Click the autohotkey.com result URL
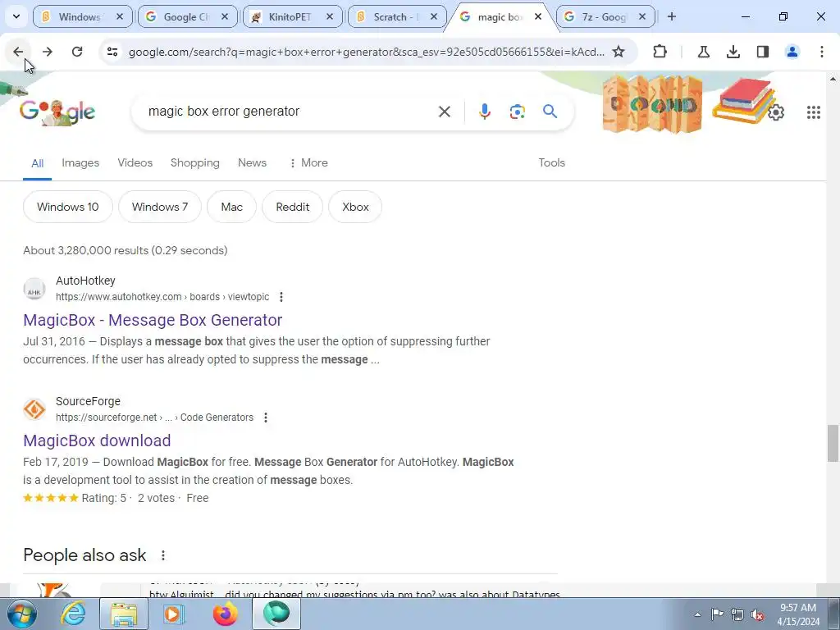The width and height of the screenshot is (840, 630). (162, 297)
